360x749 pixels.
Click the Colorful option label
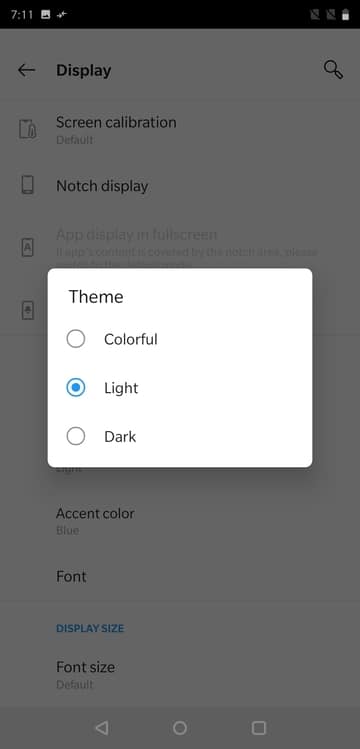point(131,340)
